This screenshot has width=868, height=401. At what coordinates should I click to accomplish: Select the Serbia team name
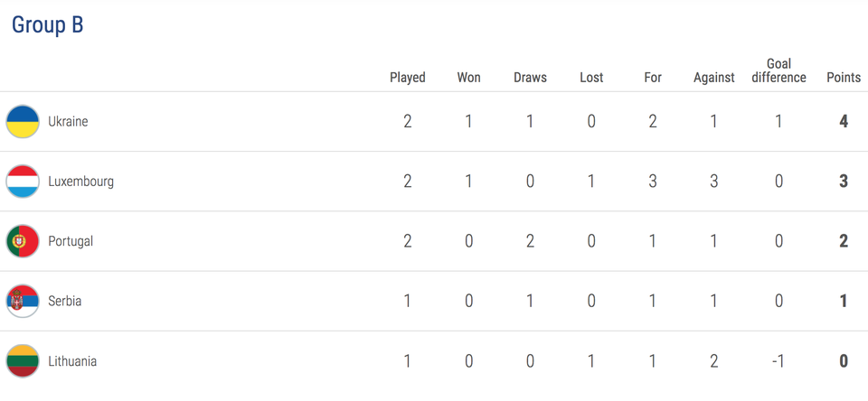[x=64, y=301]
